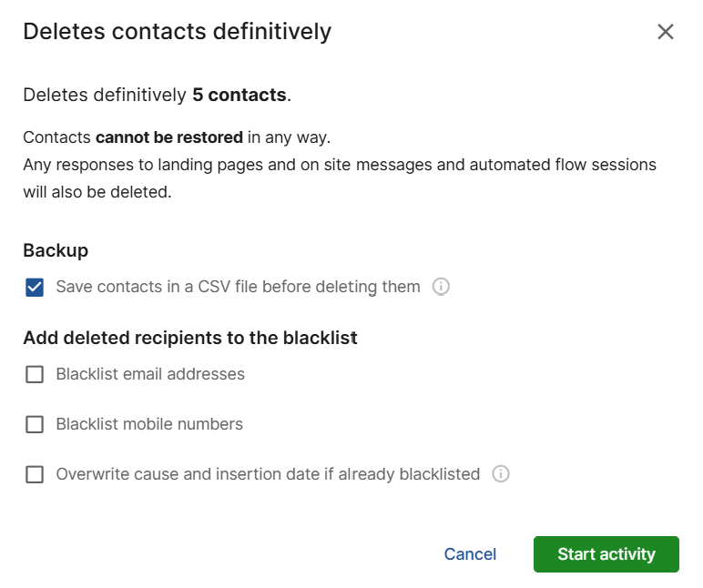Image resolution: width=703 pixels, height=588 pixels.
Task: Click the 'Blacklist email addresses' label text
Action: click(x=150, y=374)
